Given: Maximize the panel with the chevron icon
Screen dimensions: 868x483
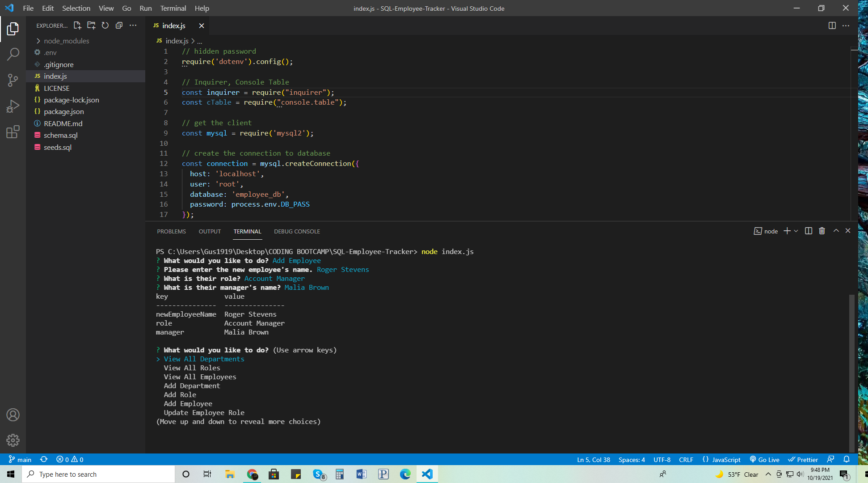Looking at the screenshot, I should click(x=836, y=231).
